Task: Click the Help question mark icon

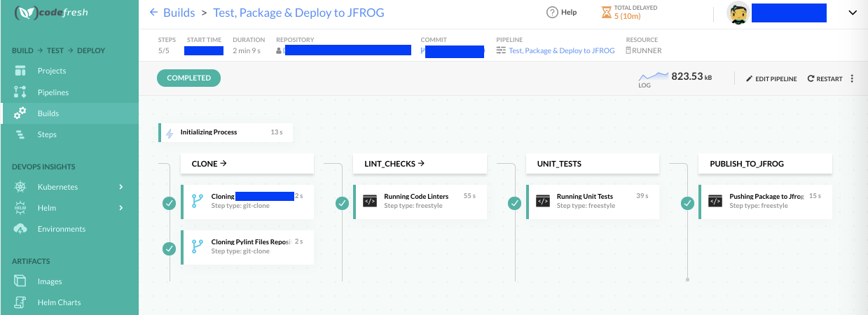Action: (x=552, y=12)
